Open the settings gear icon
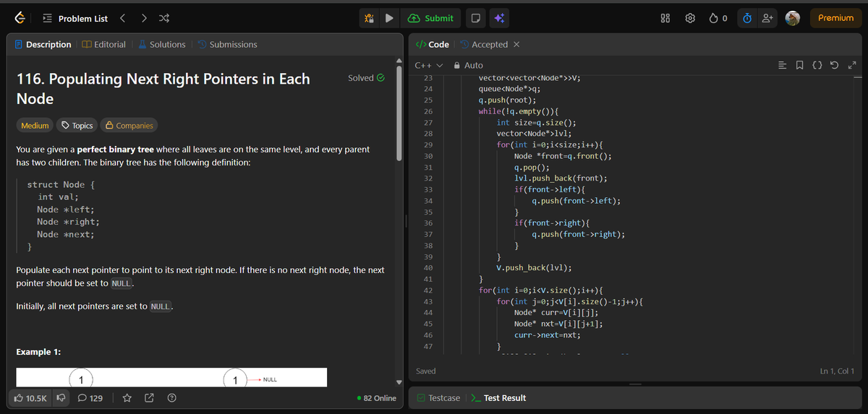 pyautogui.click(x=690, y=18)
